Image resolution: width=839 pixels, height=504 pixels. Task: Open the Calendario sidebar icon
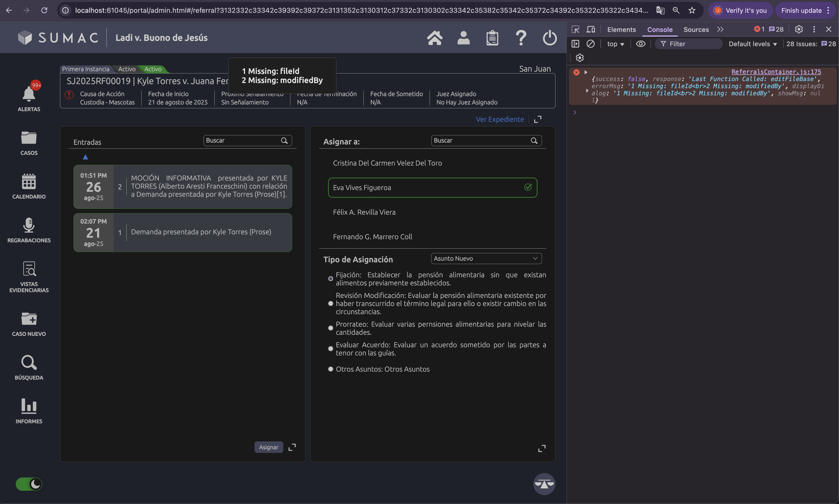tap(29, 181)
